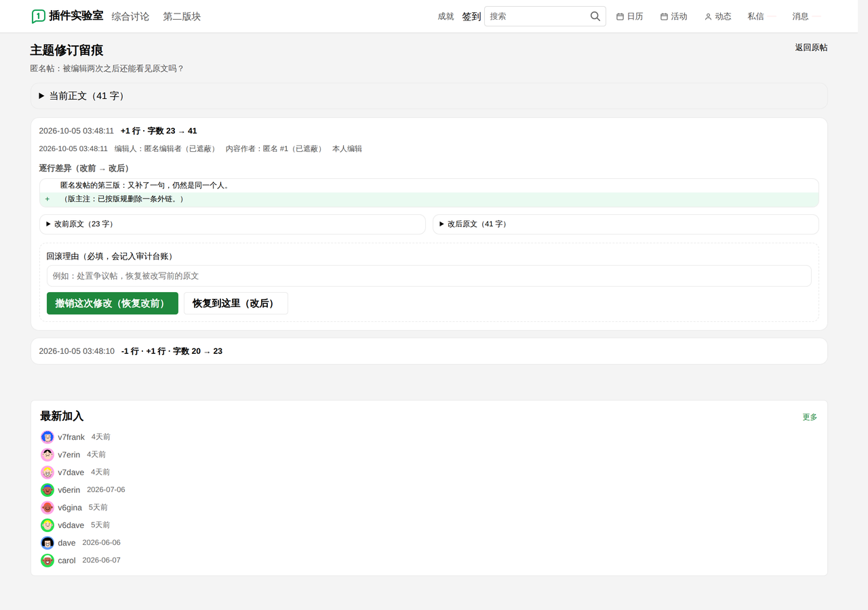
Task: Expand 改后原文（41 字）
Action: click(626, 224)
